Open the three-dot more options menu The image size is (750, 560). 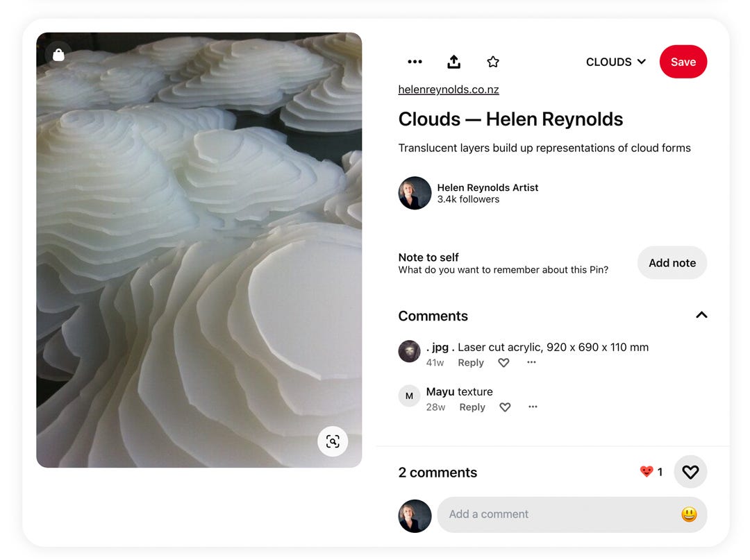[x=415, y=62]
